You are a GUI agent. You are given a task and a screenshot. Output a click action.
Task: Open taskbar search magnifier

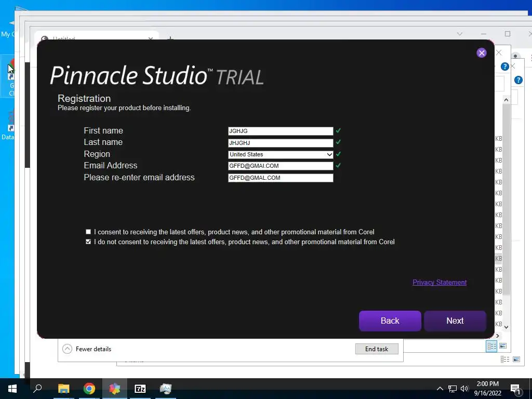pyautogui.click(x=37, y=389)
